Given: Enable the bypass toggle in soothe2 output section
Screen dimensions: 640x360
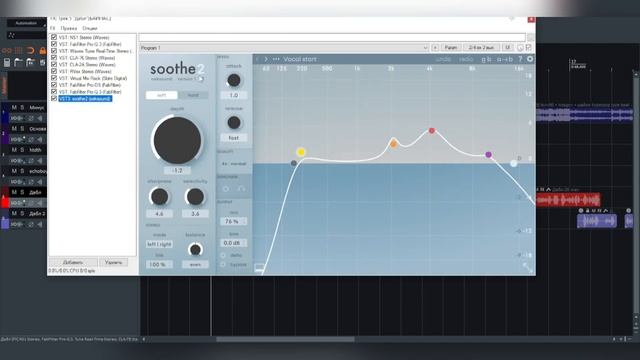Looking at the screenshot, I should click(223, 265).
